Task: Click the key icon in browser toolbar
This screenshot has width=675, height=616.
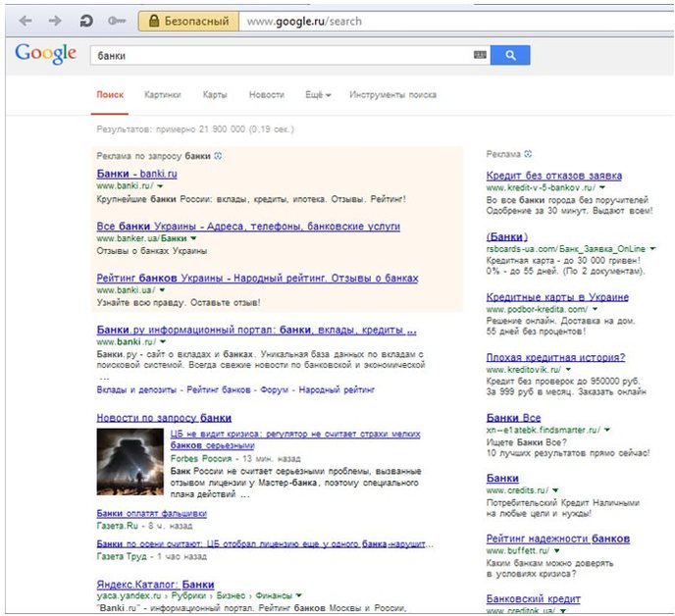Action: point(116,21)
